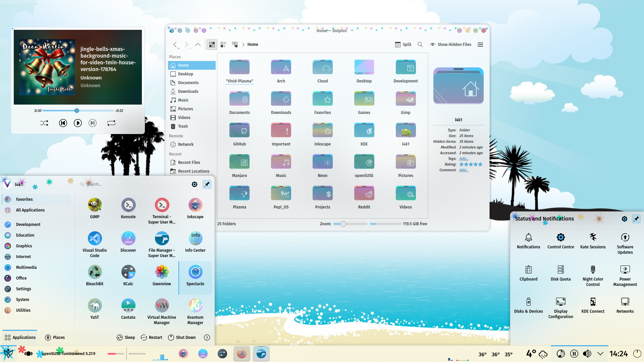
Task: Play the jingle-bells track
Action: pos(77,123)
